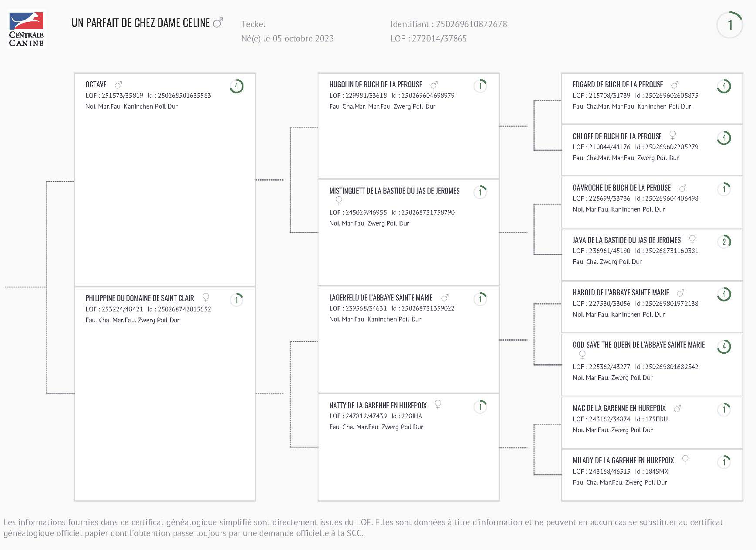Open Milady de la Garenne en Hurepoix

[x=623, y=461]
